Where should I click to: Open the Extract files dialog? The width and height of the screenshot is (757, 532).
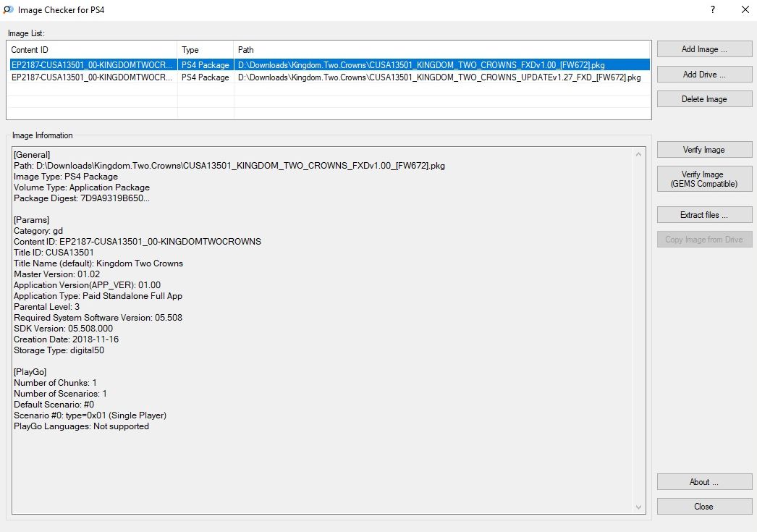pyautogui.click(x=704, y=215)
